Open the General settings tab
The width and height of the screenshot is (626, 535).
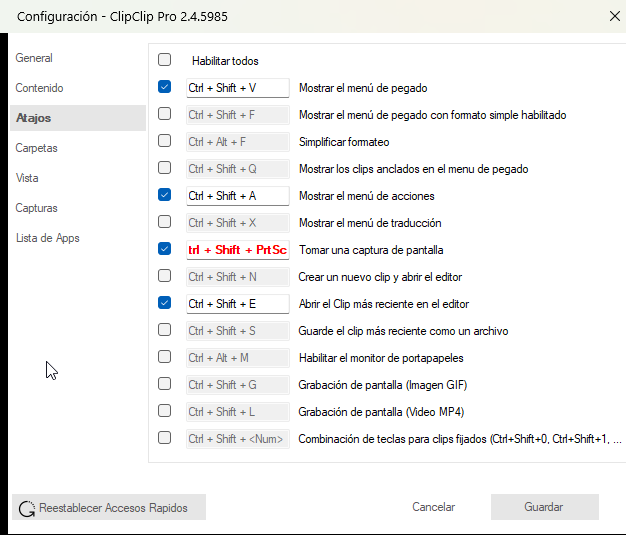pos(34,58)
